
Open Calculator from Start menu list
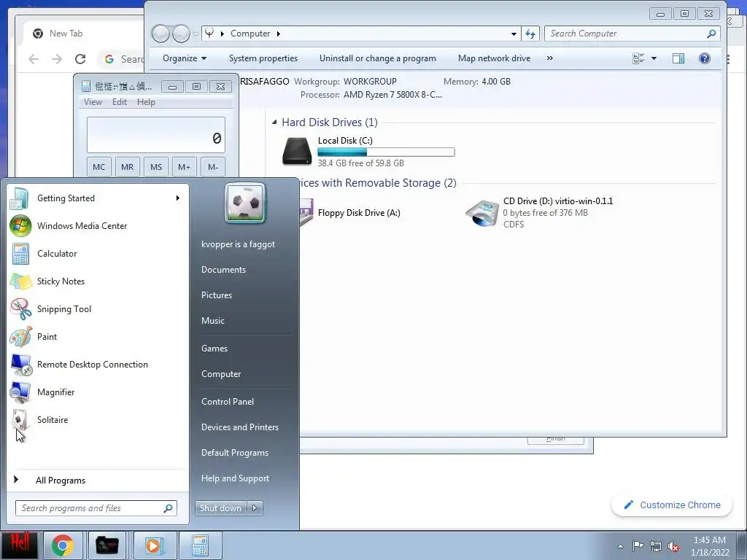[98, 253]
